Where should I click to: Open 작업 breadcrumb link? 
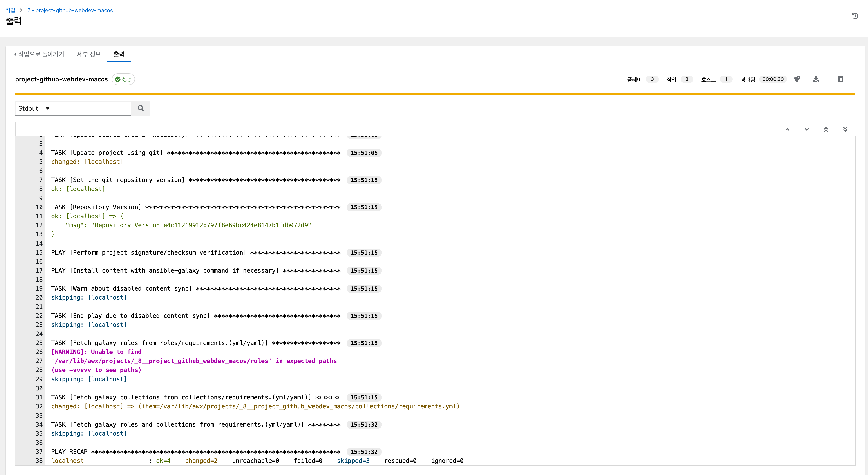pos(10,10)
